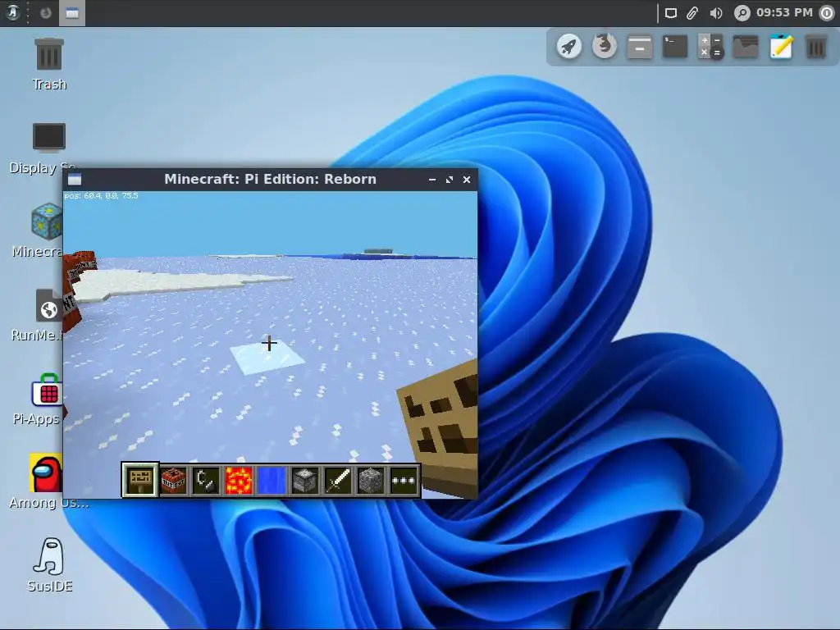The image size is (840, 630).
Task: Select the gravel block in hotbar
Action: coord(371,480)
